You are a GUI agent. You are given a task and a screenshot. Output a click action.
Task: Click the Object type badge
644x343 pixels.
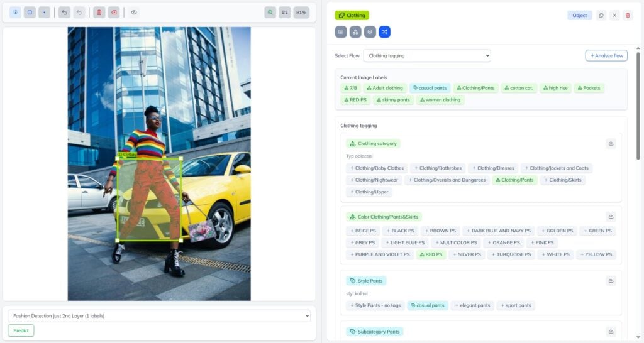point(579,15)
